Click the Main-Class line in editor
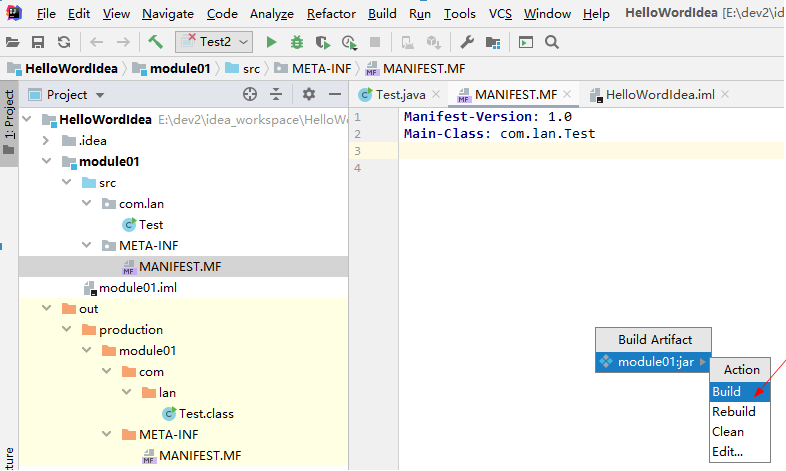 (x=499, y=133)
